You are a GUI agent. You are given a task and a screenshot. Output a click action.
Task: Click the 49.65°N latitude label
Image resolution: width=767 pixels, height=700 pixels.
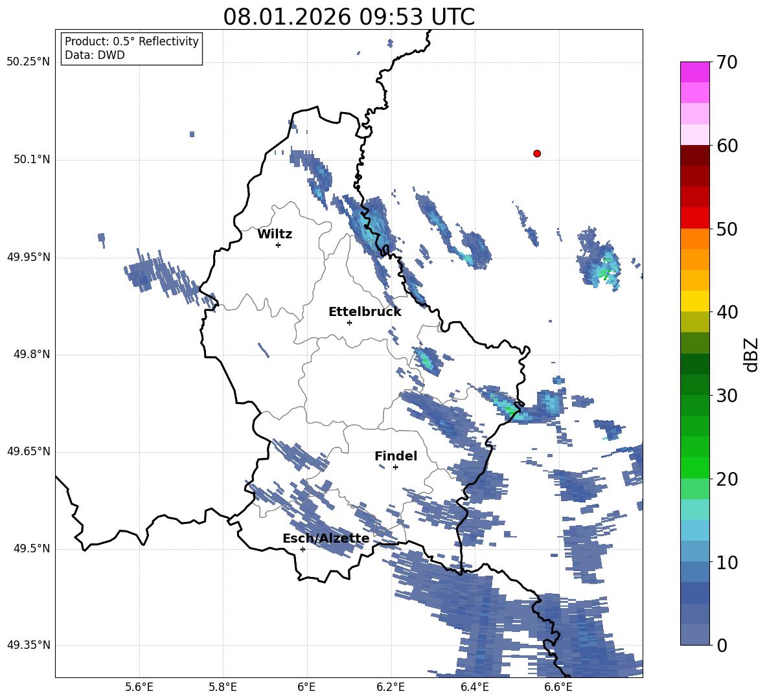click(29, 451)
